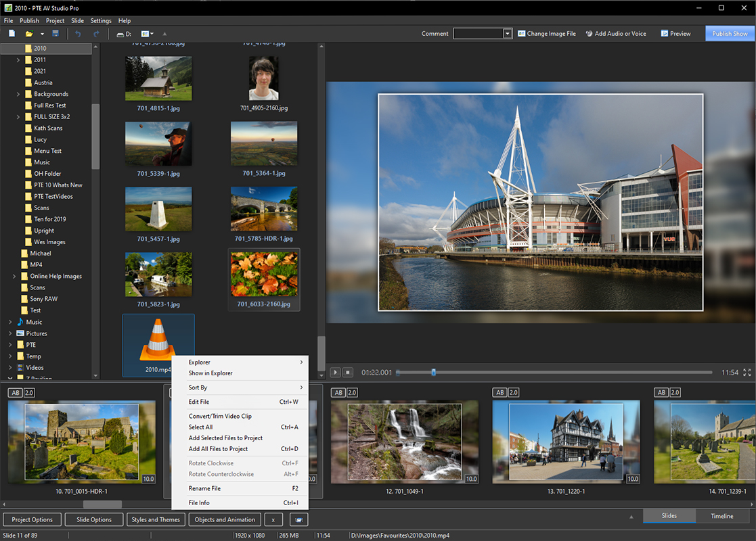
Task: Open the file view mode dropdown
Action: pos(148,34)
